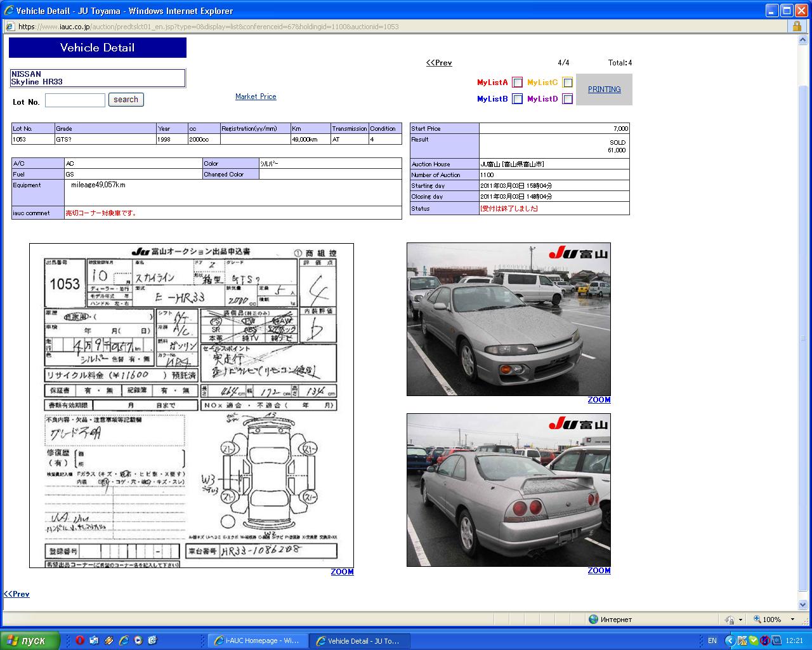Tick the MyListC checkbox
Image resolution: width=812 pixels, height=650 pixels.
568,83
